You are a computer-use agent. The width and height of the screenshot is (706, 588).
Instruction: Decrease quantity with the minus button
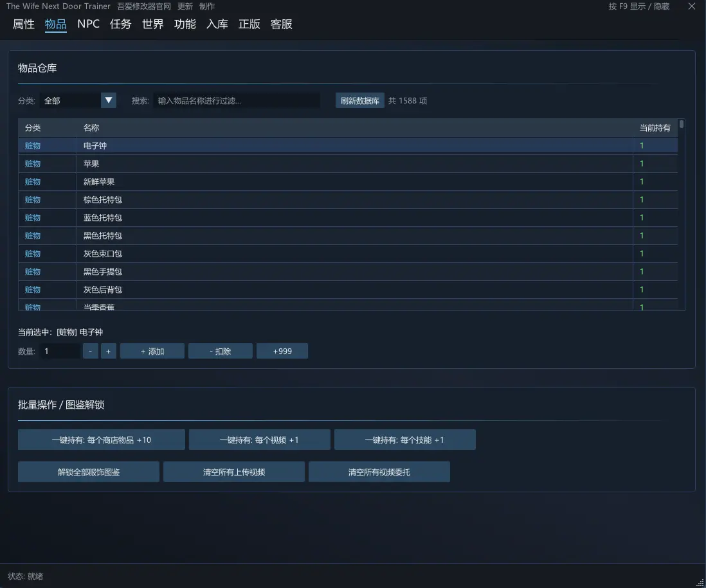tap(91, 351)
